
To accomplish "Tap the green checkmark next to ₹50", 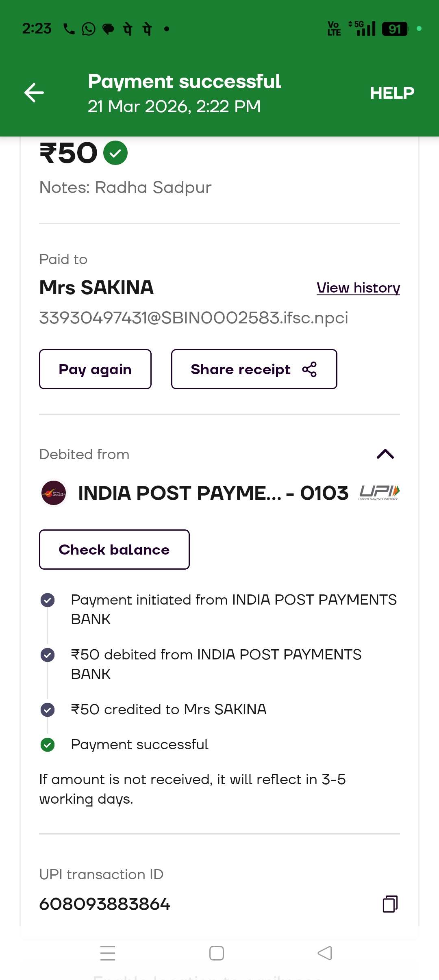I will tap(115, 153).
